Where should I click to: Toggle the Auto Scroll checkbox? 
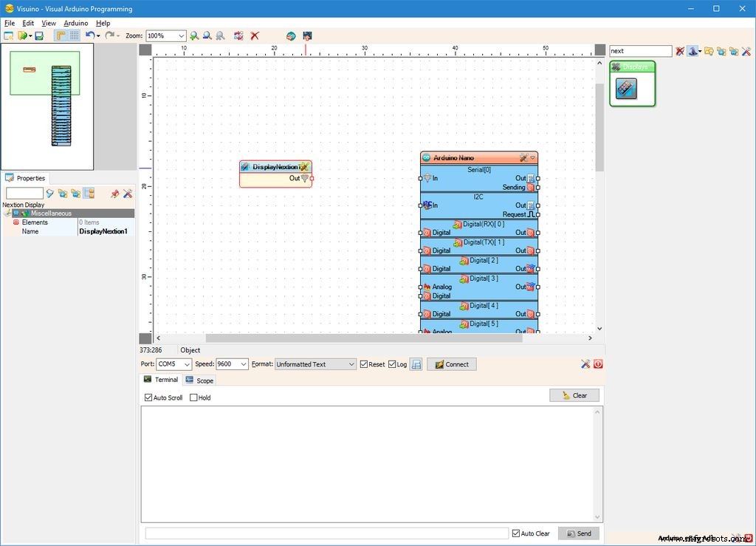[149, 397]
